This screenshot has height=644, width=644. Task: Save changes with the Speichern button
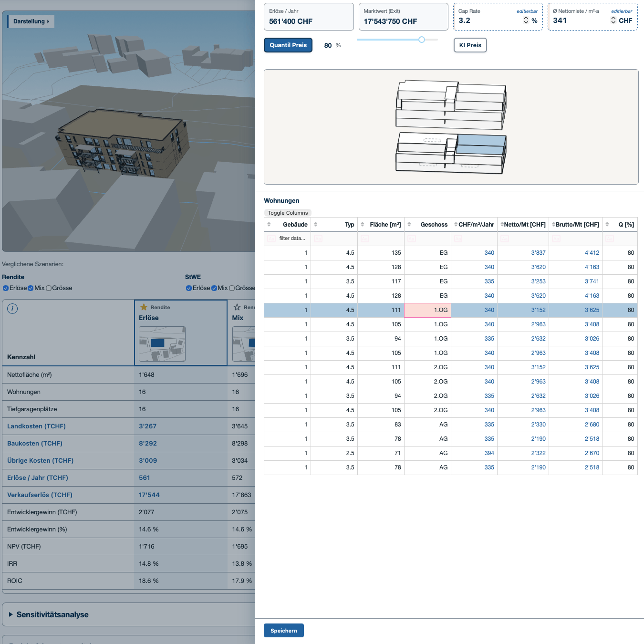click(284, 631)
